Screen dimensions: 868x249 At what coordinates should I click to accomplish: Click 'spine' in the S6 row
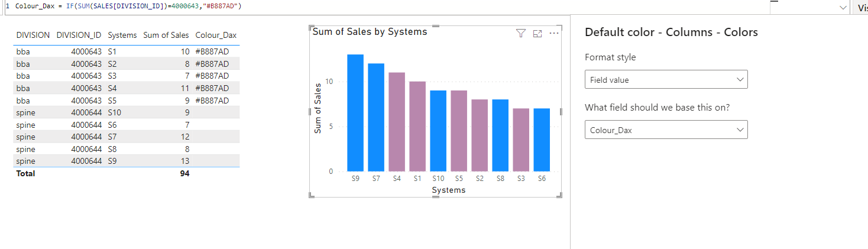click(26, 125)
